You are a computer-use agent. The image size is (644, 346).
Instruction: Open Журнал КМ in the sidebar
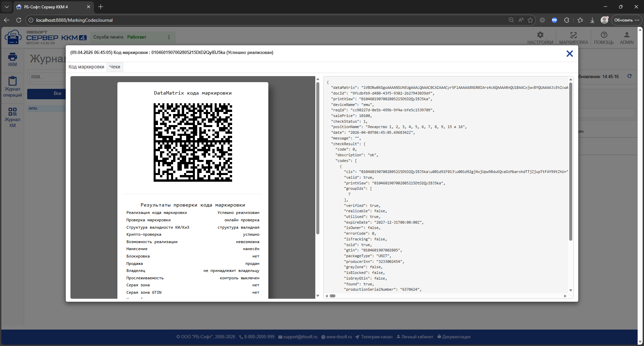(12, 117)
